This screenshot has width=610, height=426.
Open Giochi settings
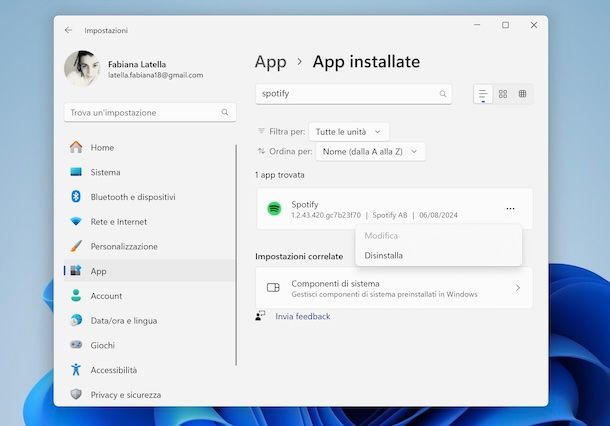coord(149,345)
